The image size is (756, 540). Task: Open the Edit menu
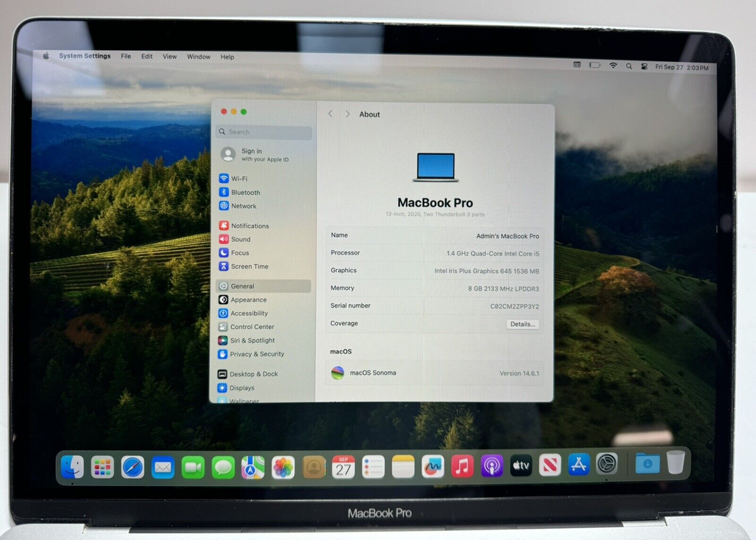coord(147,56)
